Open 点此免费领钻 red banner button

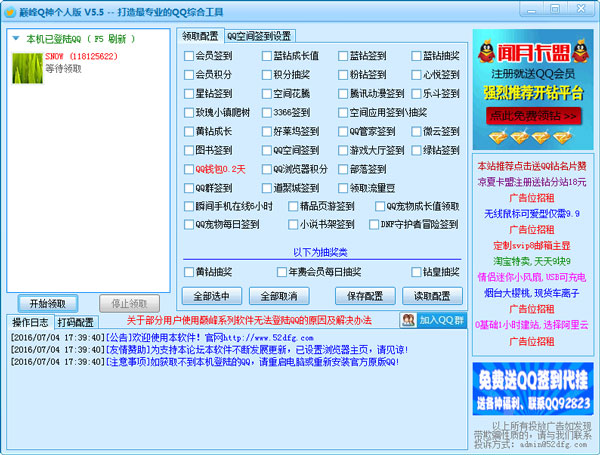pos(533,116)
